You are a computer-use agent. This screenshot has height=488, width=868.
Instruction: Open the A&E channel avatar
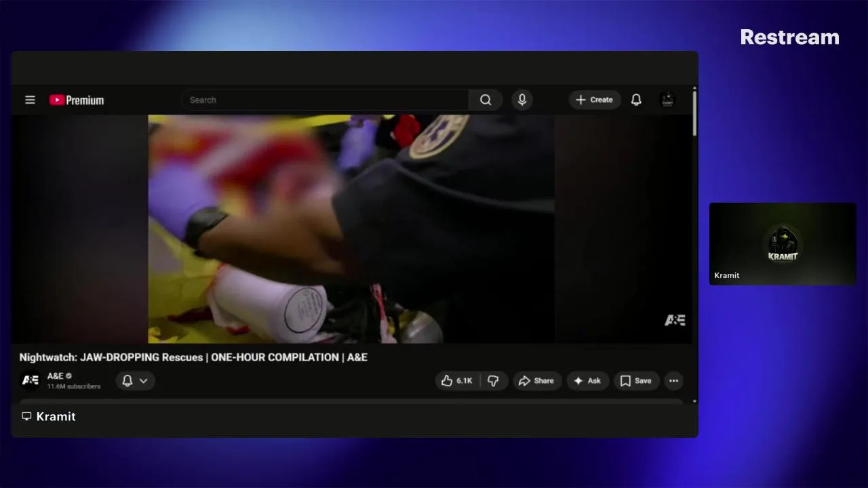tap(31, 380)
